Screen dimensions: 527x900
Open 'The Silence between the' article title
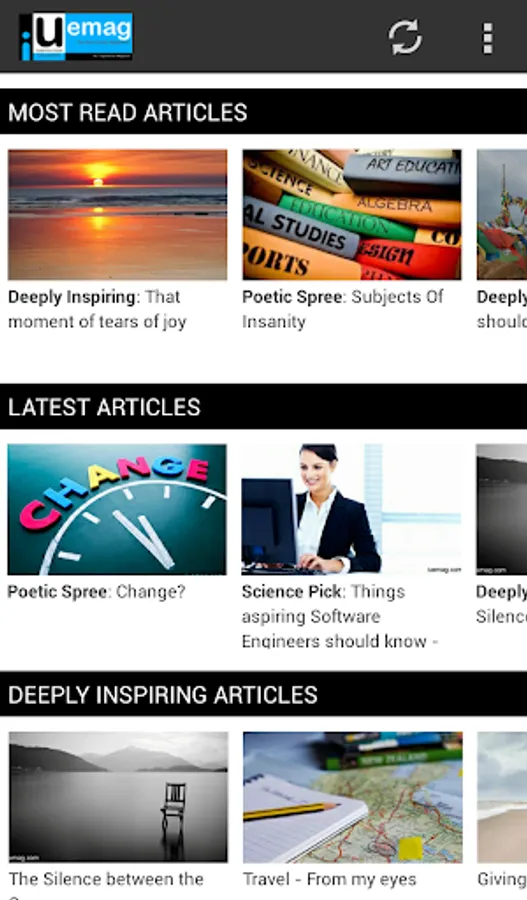click(x=106, y=879)
